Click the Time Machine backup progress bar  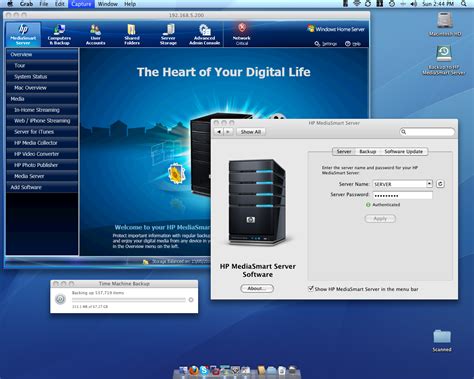[x=129, y=300]
